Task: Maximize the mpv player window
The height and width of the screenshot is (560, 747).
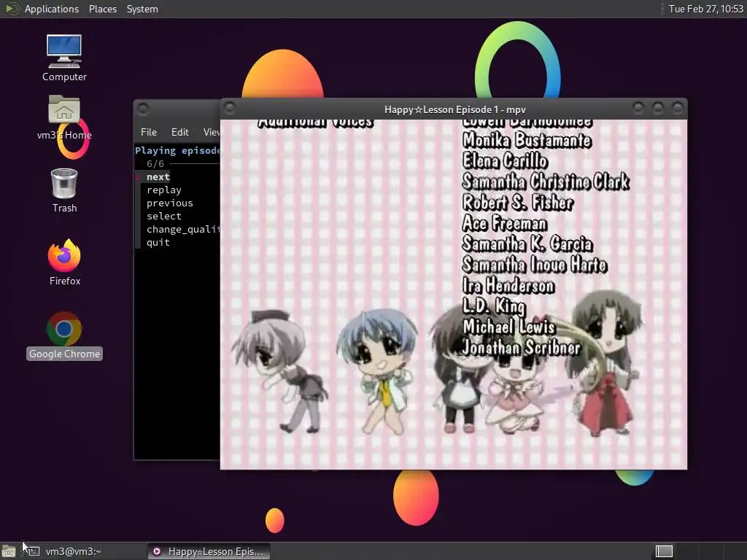Action: [657, 109]
